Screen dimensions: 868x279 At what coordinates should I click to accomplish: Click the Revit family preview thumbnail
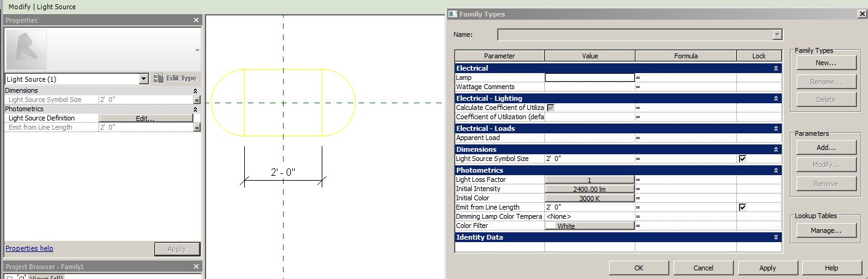coord(26,50)
